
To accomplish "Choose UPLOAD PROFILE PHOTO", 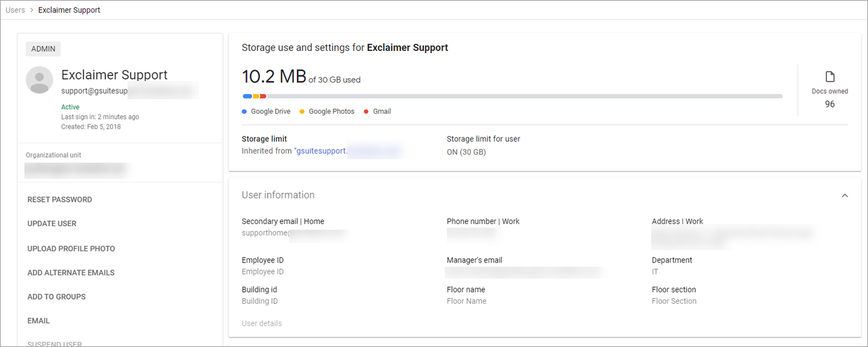I will pyautogui.click(x=71, y=249).
